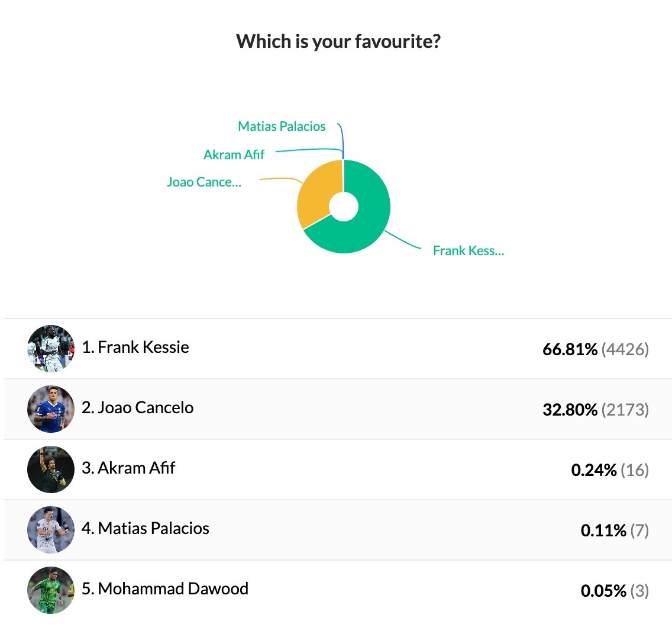Click the 66.81% (4426) vote figure
672x637 pixels.
(x=596, y=349)
